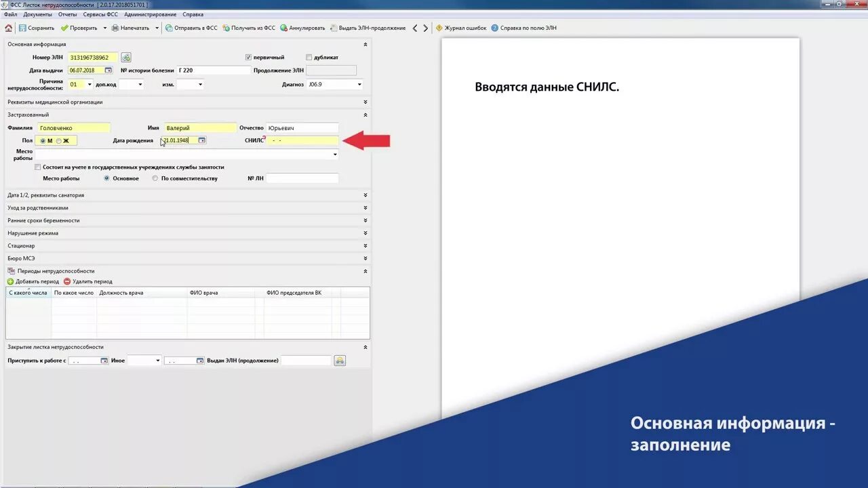
Task: Open the Диагноз dropdown
Action: click(x=359, y=85)
